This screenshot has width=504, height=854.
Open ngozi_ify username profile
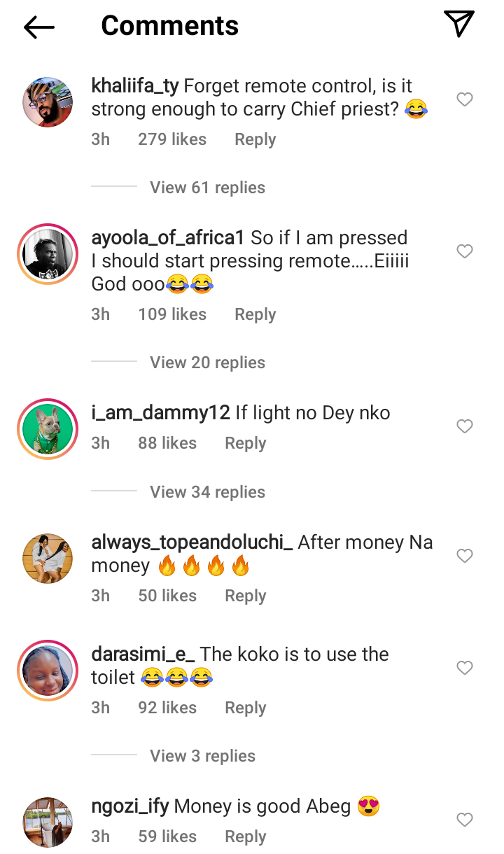pyautogui.click(x=130, y=806)
